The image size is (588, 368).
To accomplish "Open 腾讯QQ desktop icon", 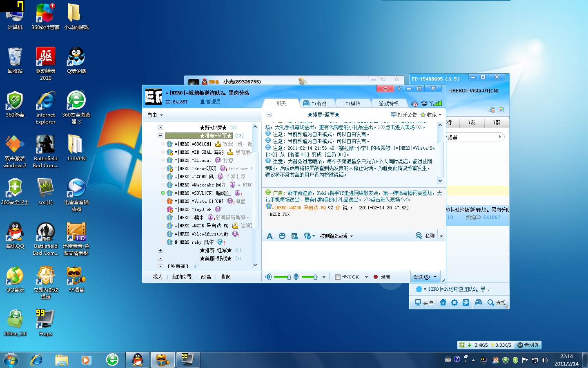I will point(15,236).
